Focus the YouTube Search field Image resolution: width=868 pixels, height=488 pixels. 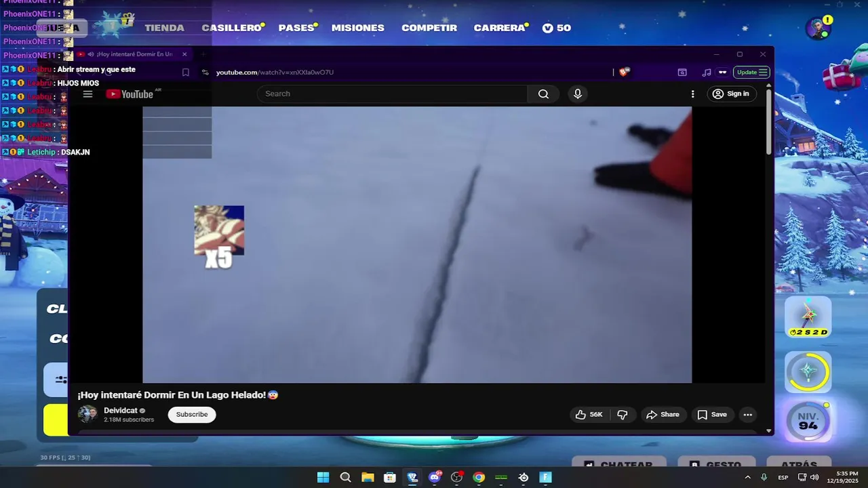click(392, 94)
